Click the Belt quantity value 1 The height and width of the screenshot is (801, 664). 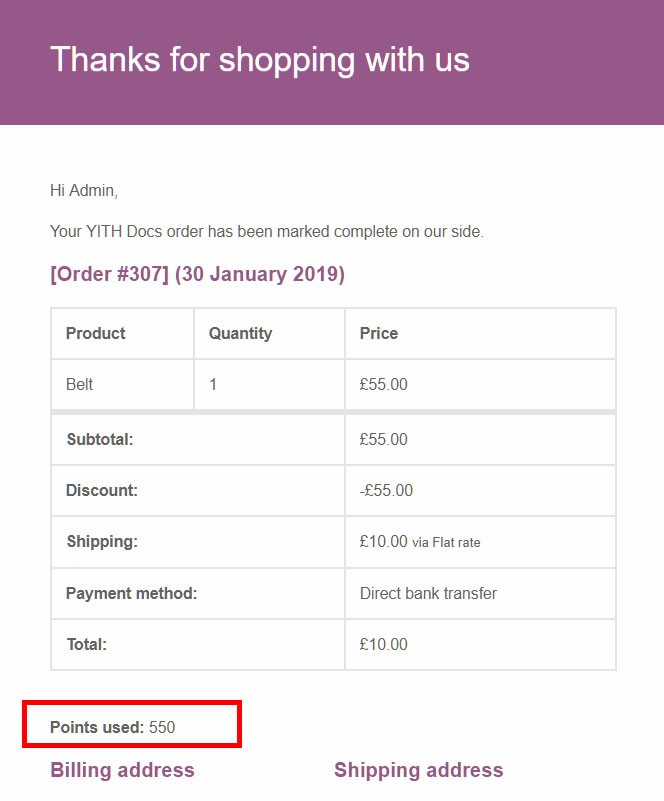213,384
